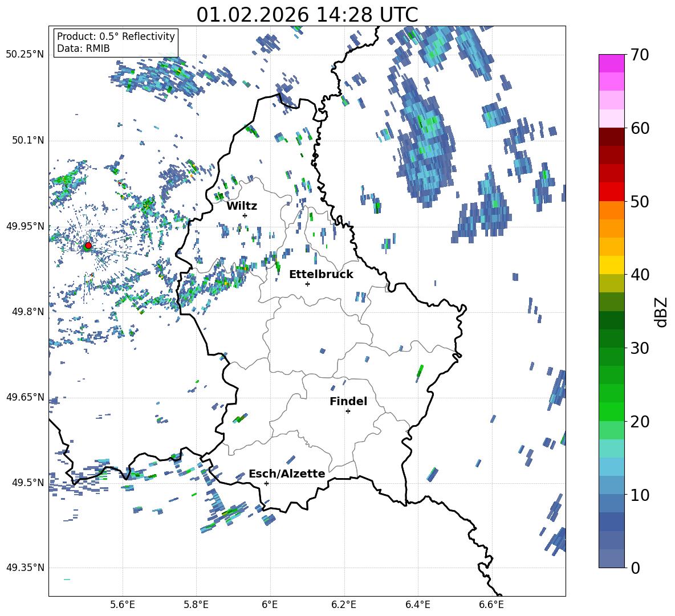Click the 49.8°N latitude tick label
Image resolution: width=675 pixels, height=616 pixels.
point(28,312)
